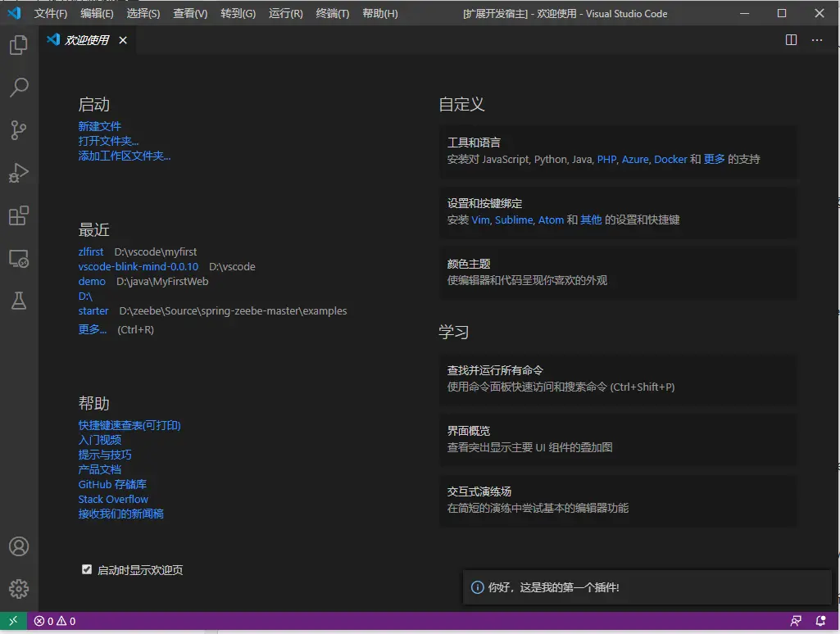
Task: Open the 终端(T) menu
Action: (x=332, y=14)
